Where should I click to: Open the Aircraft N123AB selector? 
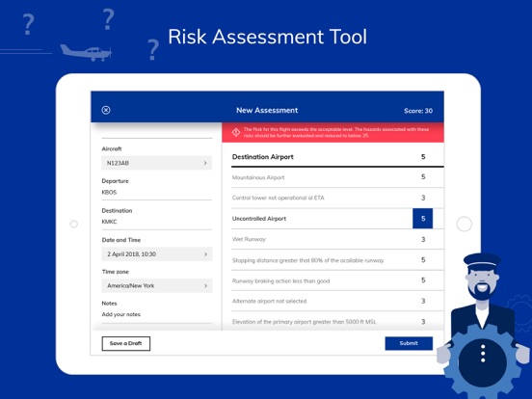tap(157, 163)
